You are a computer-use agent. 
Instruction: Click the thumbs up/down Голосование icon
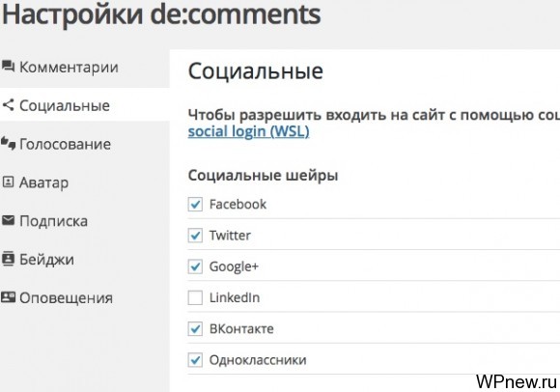(x=9, y=144)
